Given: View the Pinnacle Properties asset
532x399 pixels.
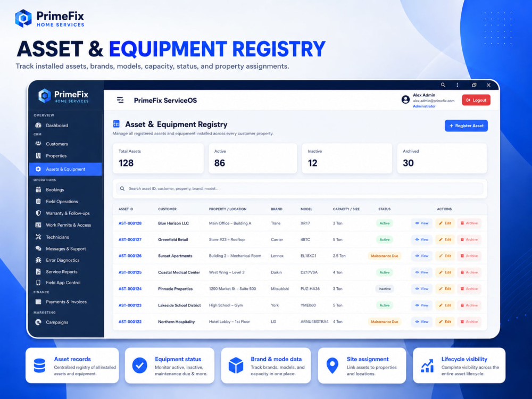Looking at the screenshot, I should [421, 289].
